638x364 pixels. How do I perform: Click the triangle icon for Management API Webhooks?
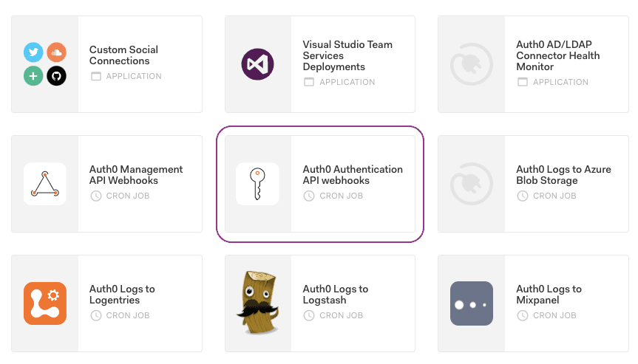(45, 184)
